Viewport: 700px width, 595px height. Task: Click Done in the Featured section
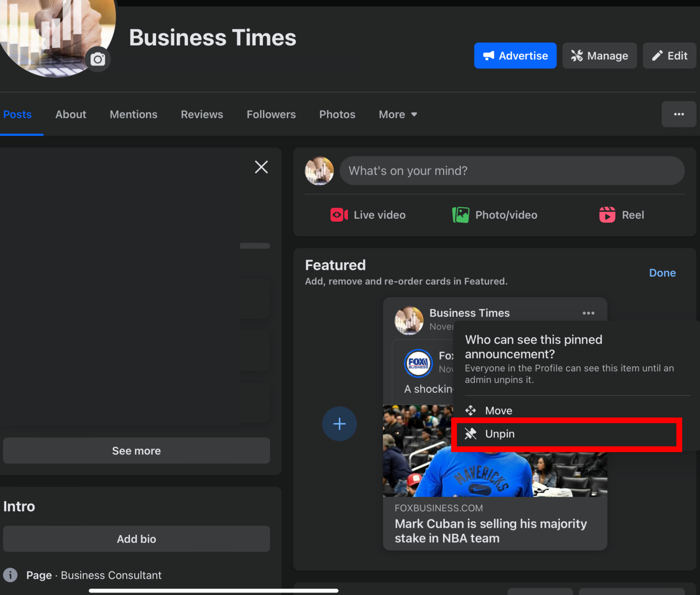click(x=662, y=273)
